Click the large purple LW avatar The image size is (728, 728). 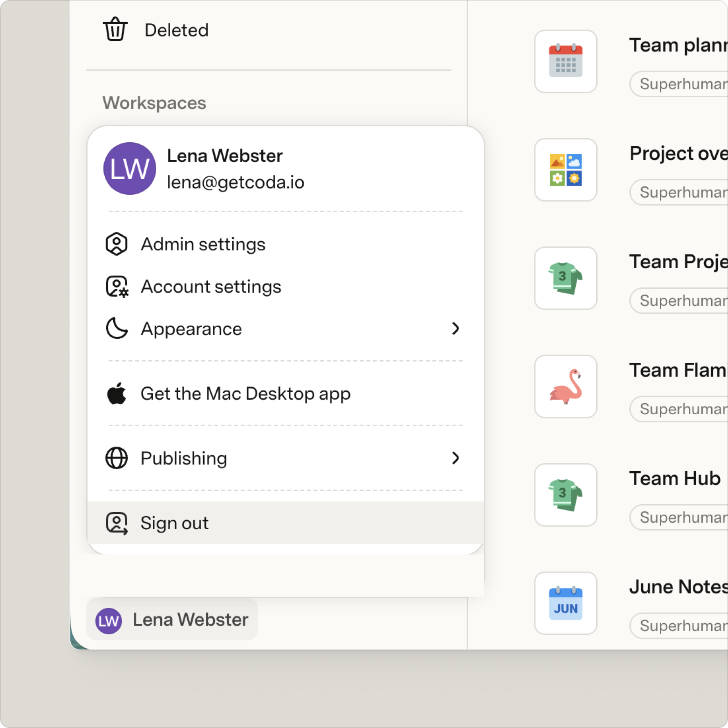pyautogui.click(x=130, y=169)
